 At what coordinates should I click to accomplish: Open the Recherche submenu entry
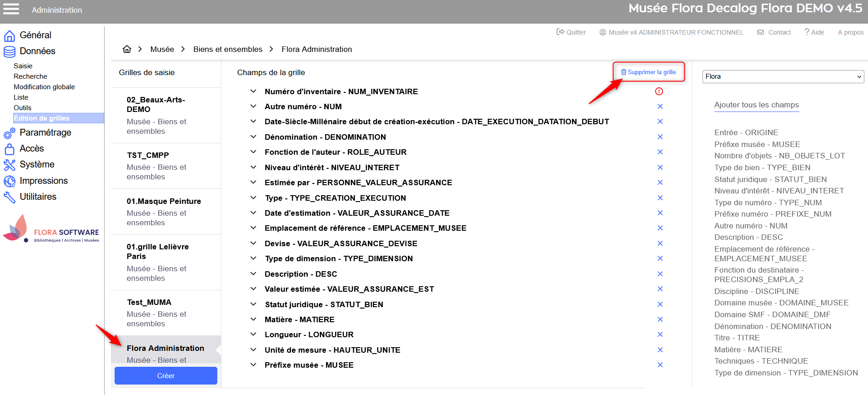pyautogui.click(x=30, y=76)
